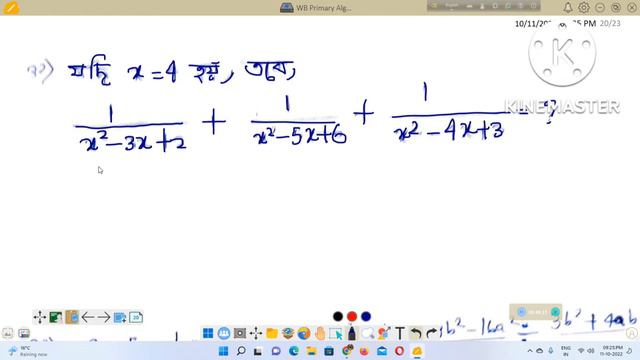
Task: Undo the last stroke
Action: [x=416, y=333]
